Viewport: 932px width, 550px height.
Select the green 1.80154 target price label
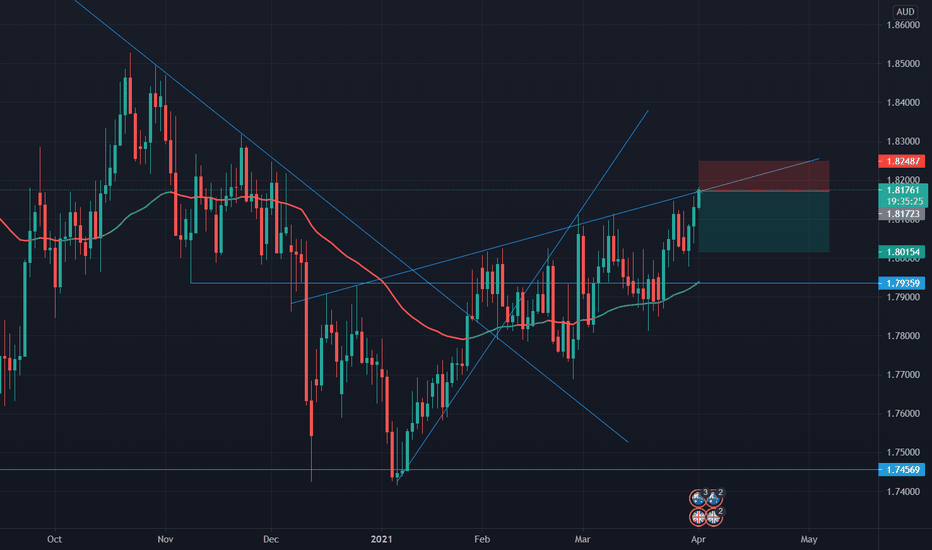[x=902, y=252]
